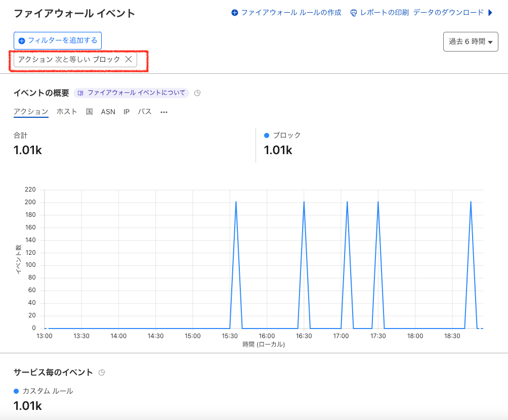This screenshot has height=420, width=508.
Task: Expand the hidden tabs via the ellipsis menu
Action: pos(164,112)
